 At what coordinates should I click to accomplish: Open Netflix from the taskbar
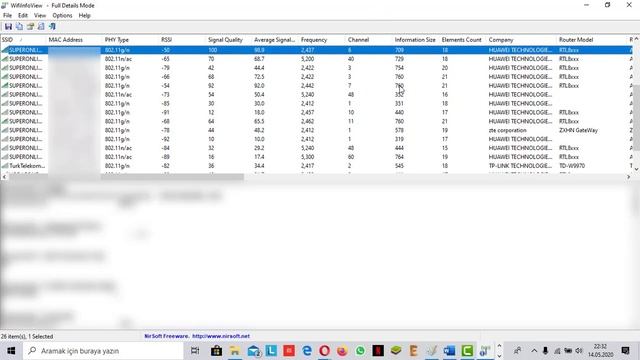378,351
